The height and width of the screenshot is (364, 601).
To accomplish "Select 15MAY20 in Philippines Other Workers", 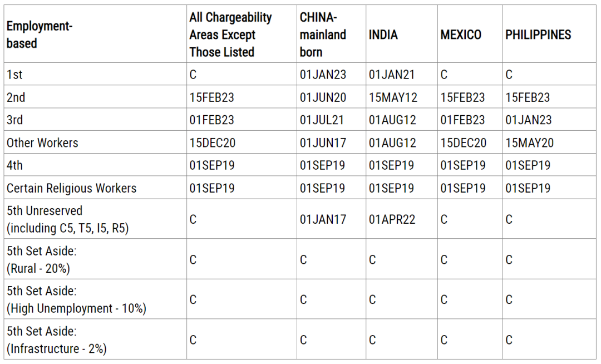I will 529,142.
